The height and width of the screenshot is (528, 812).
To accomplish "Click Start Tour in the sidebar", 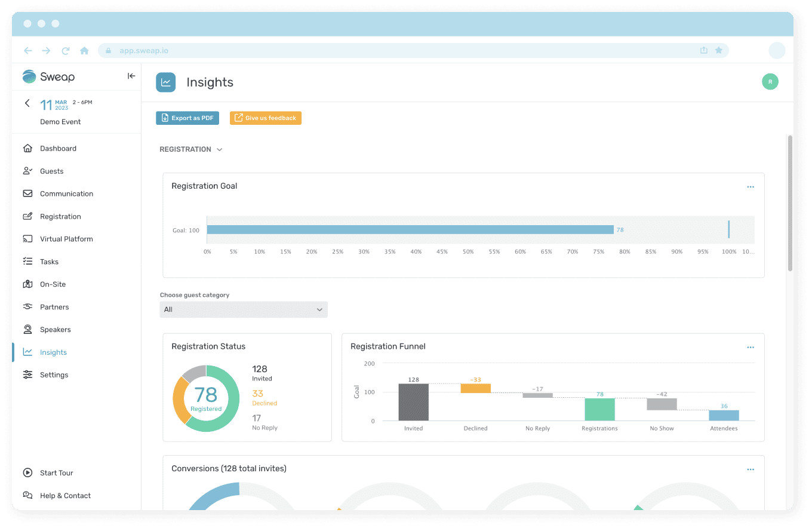I will pyautogui.click(x=56, y=473).
